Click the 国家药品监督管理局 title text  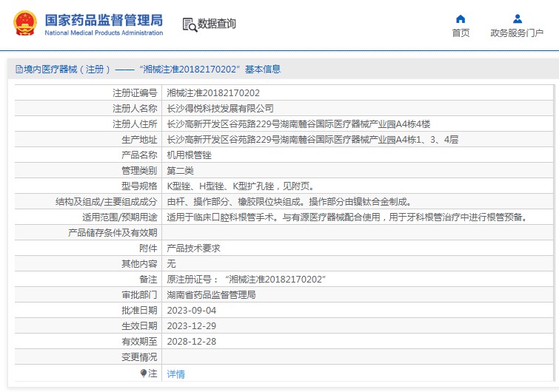tap(104, 20)
